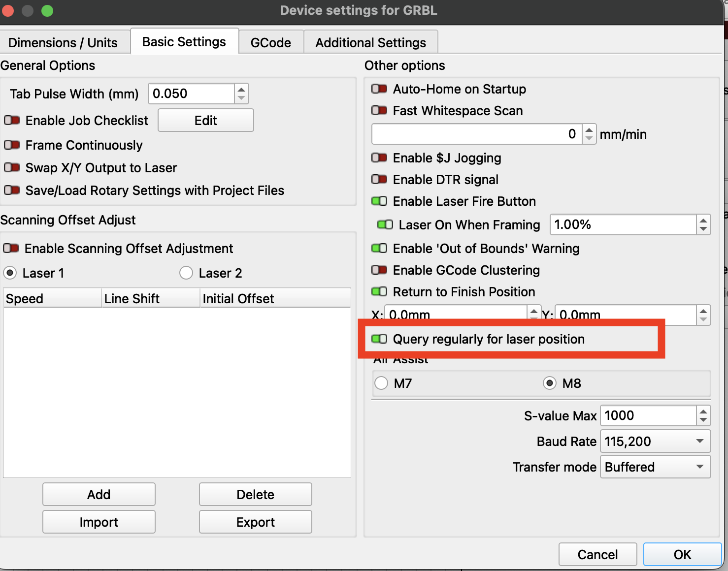Viewport: 728px width, 571px height.
Task: Open the Baud Rate dropdown
Action: [655, 441]
